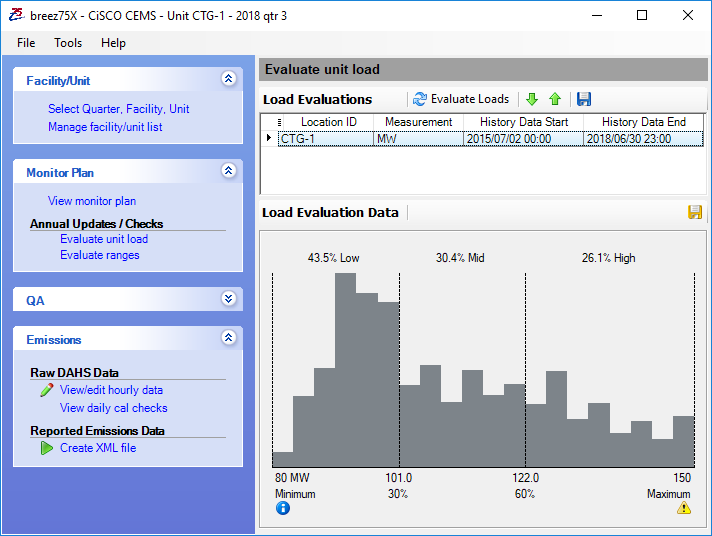
Task: Click the 2018/06/30 23:00 cell
Action: [643, 139]
